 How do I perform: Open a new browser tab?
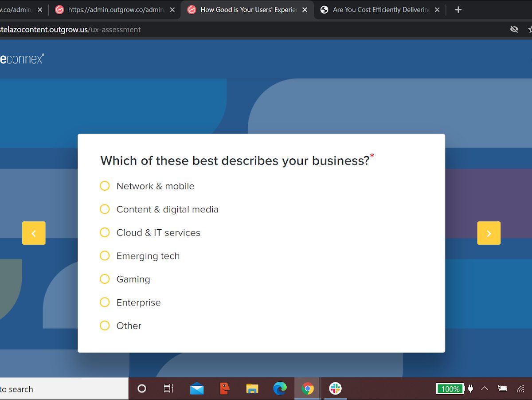pyautogui.click(x=458, y=10)
